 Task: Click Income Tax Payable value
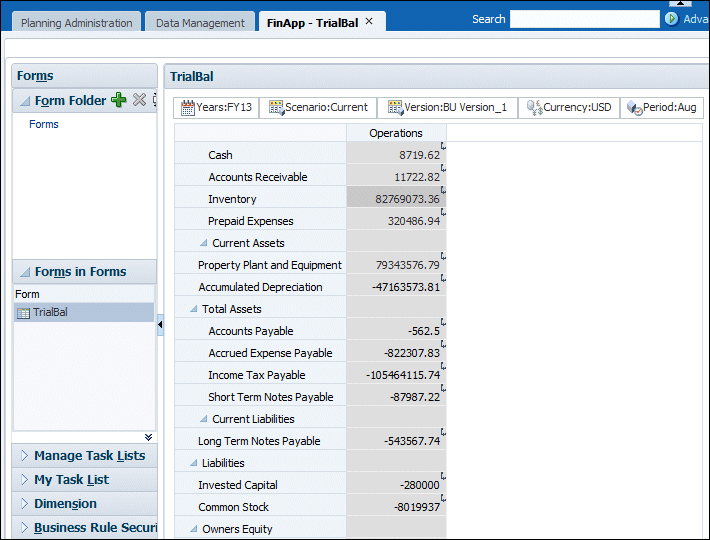click(396, 375)
